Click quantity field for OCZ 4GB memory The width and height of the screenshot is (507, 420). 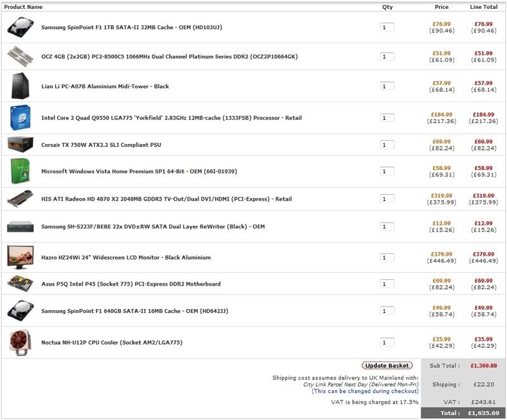tap(387, 56)
